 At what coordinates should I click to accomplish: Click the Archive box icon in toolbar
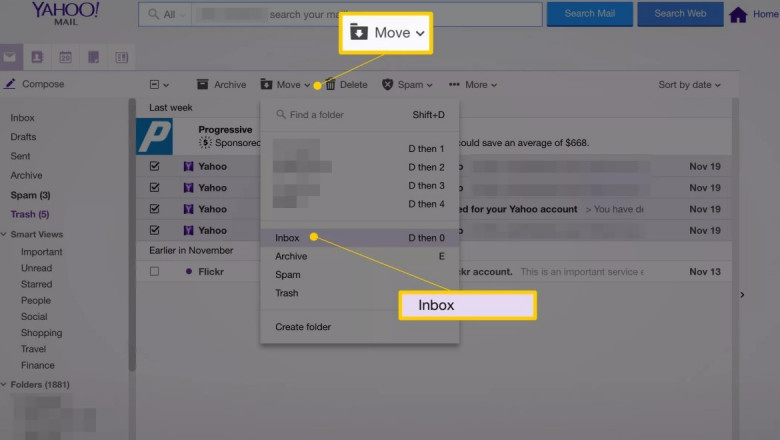coord(203,85)
